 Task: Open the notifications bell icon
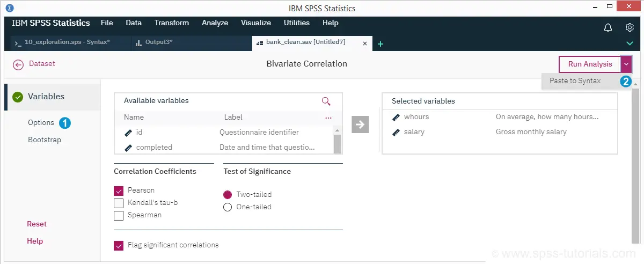tap(608, 27)
